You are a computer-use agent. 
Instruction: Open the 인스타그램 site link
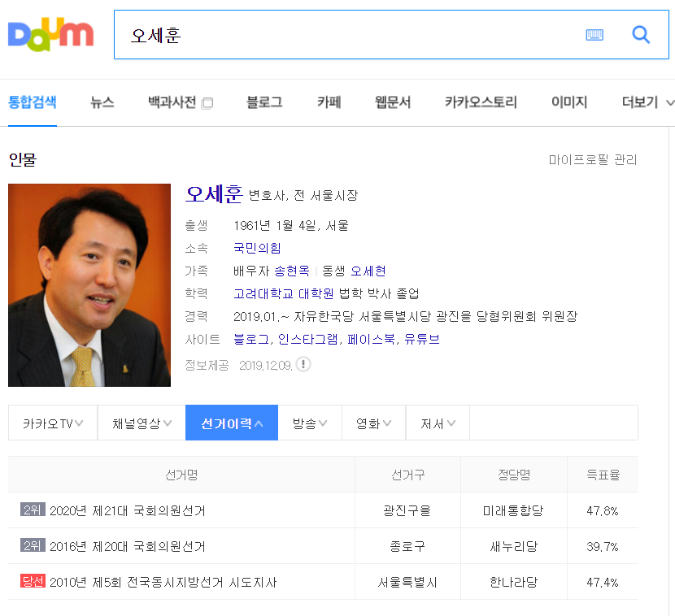coord(307,339)
